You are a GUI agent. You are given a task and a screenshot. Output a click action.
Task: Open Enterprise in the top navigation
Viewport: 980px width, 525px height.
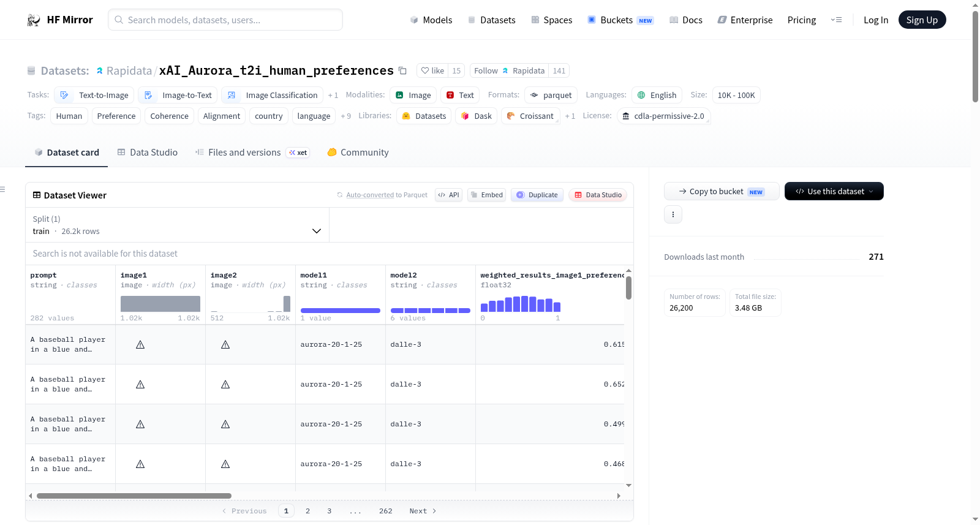[x=745, y=20]
